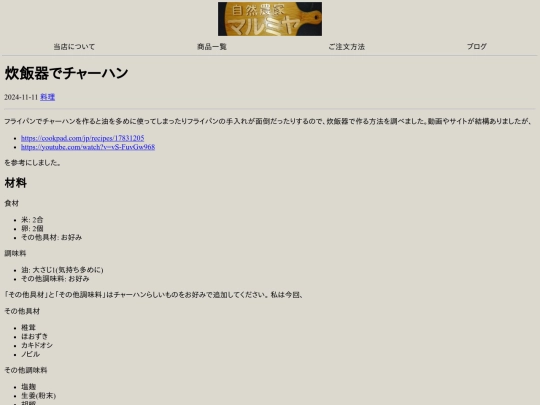The height and width of the screenshot is (405, 540).
Task: Click the 油: 大さじ1 list item
Action: click(62, 270)
